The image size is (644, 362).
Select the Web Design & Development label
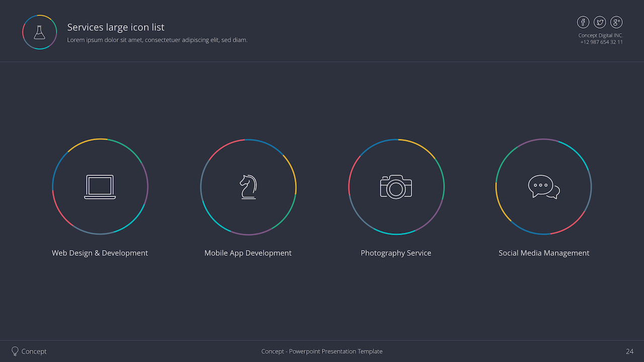[100, 253]
